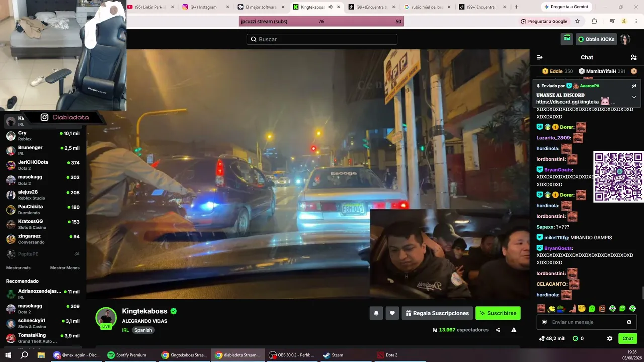This screenshot has height=362, width=644.
Task: Click 'Mostrar Menos' in the sidebar
Action: (65, 268)
